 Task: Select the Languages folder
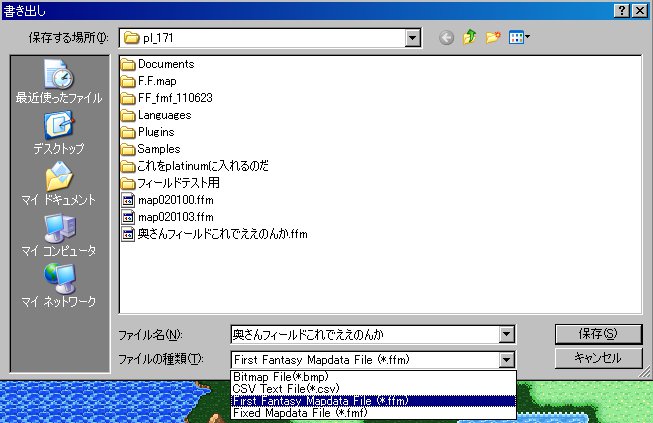156,115
